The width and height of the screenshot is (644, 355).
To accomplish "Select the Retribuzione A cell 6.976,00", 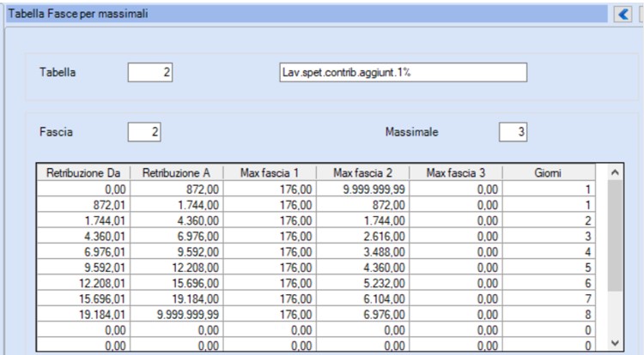I will (176, 236).
